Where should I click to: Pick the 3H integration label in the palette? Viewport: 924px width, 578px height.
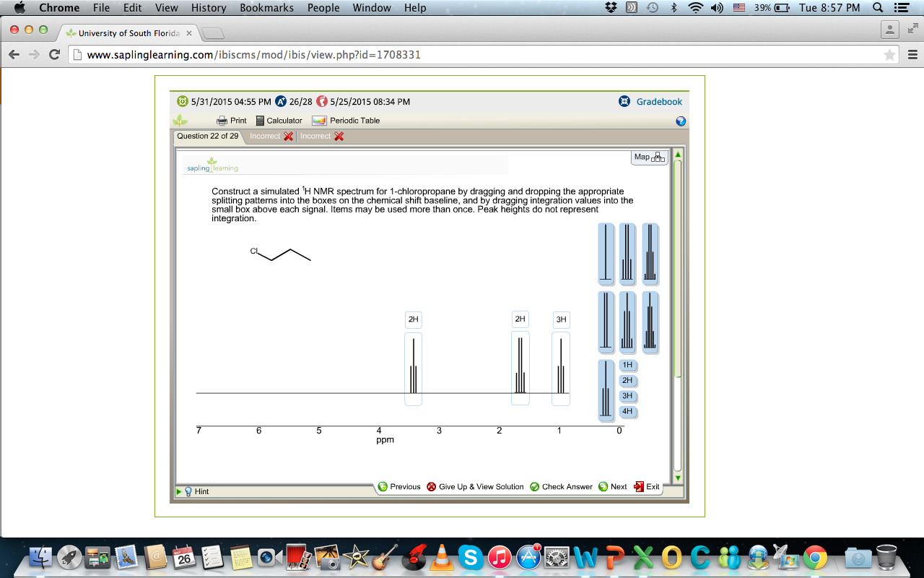pyautogui.click(x=627, y=396)
